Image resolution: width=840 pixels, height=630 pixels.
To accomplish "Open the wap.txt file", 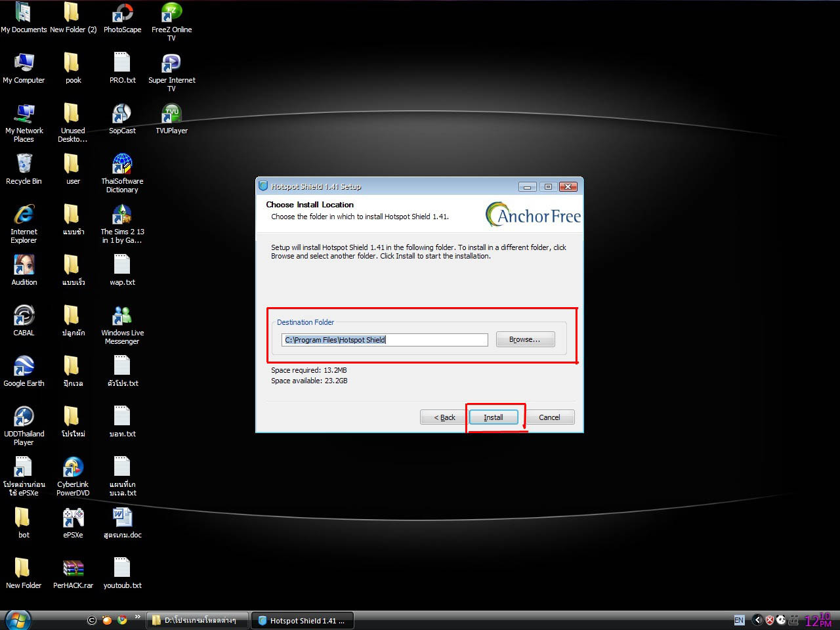I will coord(122,270).
